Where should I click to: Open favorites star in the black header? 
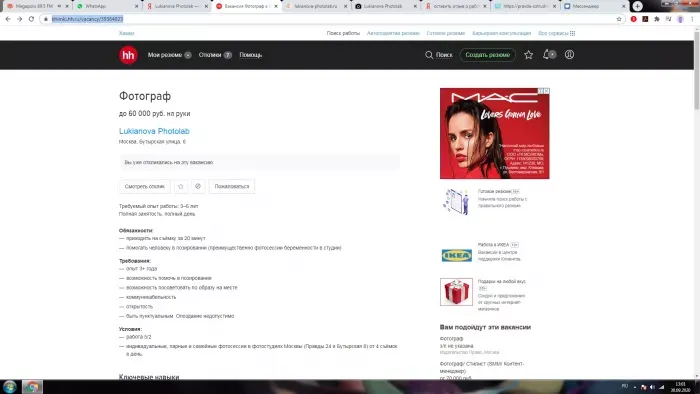529,55
